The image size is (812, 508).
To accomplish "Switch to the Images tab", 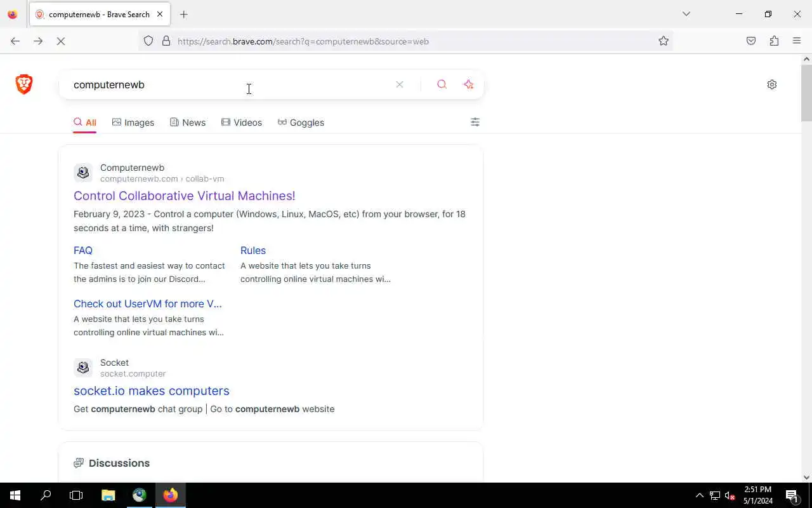I will click(133, 123).
